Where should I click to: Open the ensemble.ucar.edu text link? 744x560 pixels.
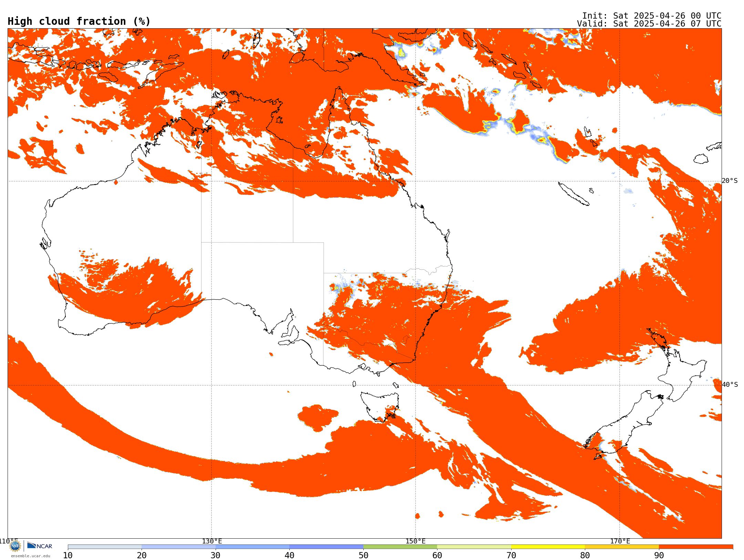click(31, 556)
